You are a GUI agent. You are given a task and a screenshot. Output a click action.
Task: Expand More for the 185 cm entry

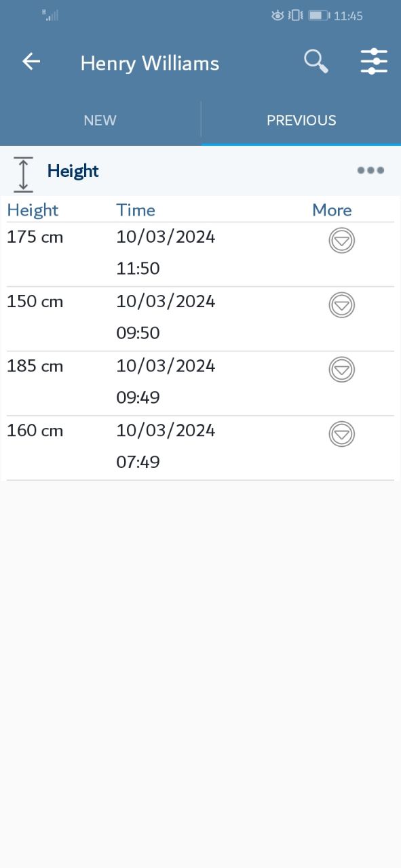(x=342, y=370)
